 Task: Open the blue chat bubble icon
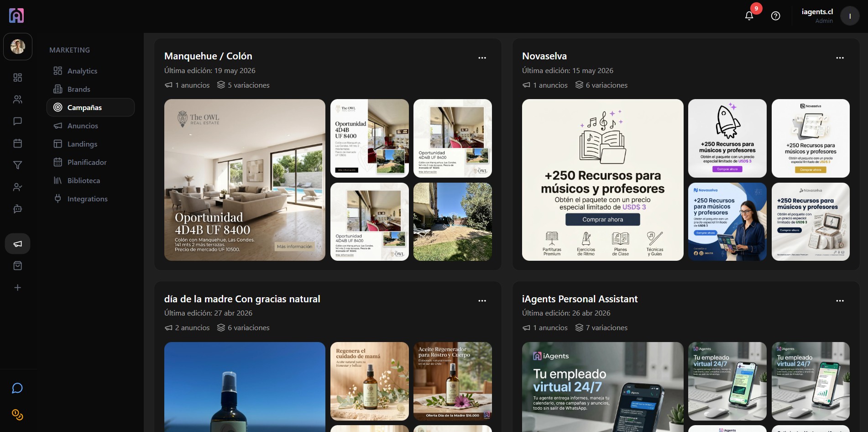pyautogui.click(x=17, y=388)
